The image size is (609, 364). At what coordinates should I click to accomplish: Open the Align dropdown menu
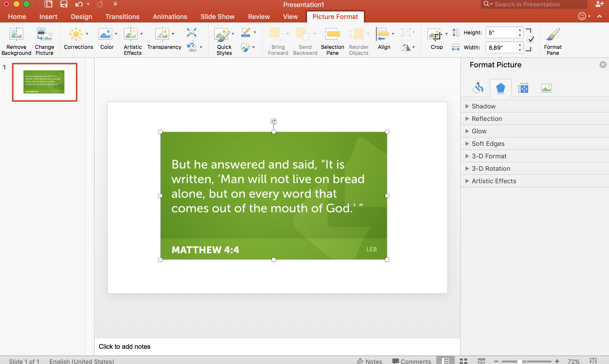[x=393, y=34]
